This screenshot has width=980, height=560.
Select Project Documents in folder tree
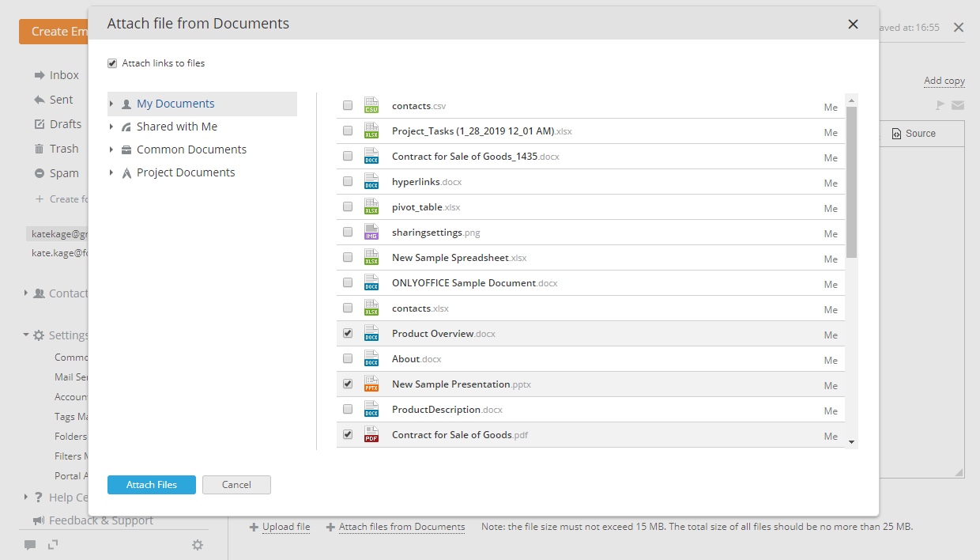[x=186, y=172]
